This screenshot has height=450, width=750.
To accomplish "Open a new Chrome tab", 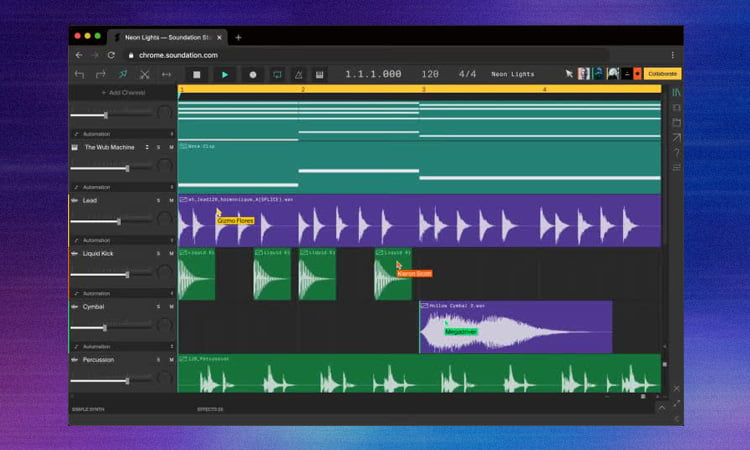I will click(238, 37).
